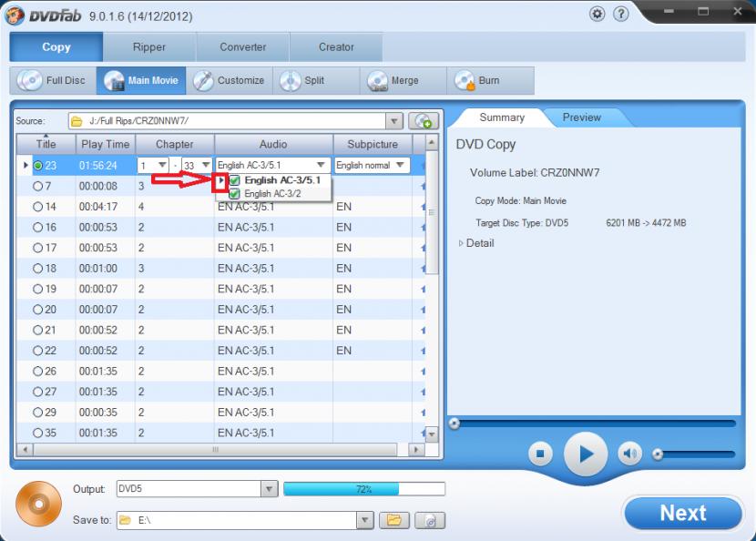Click the help question mark icon
Viewport: 756px width, 541px height.
tap(621, 15)
